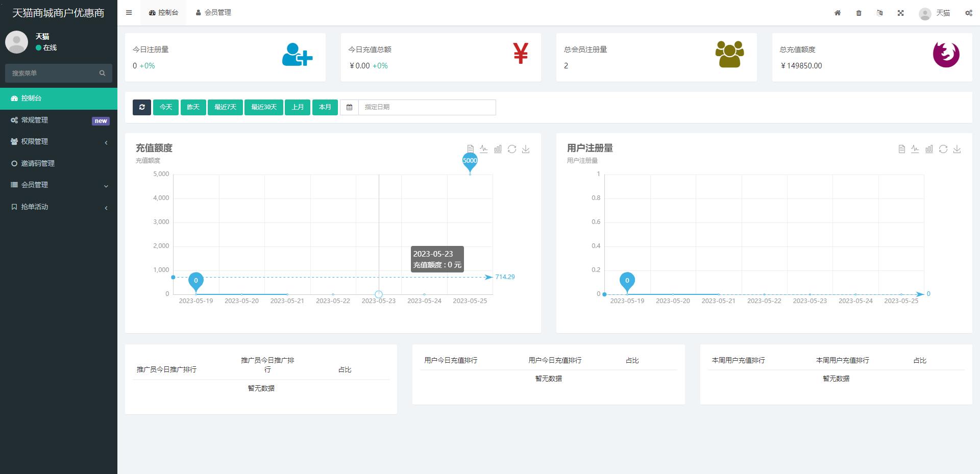Toggle sidebar with the hamburger menu icon
This screenshot has width=980, height=474.
click(129, 13)
